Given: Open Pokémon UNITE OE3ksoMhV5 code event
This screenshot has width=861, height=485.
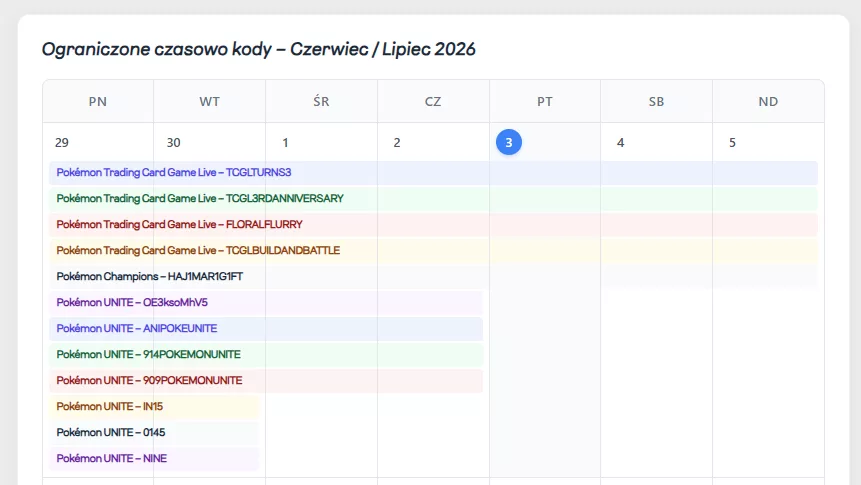Looking at the screenshot, I should click(x=266, y=302).
